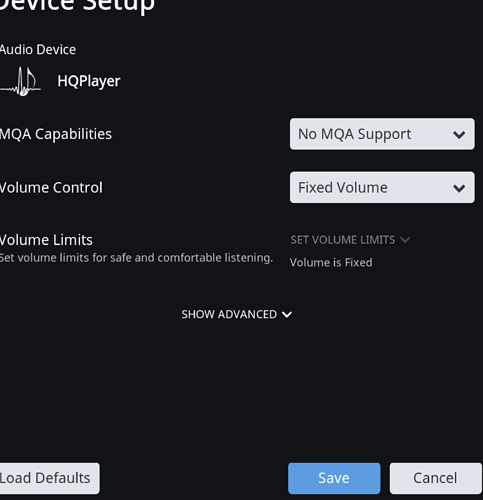Click the safe and comfortable listening description
The width and height of the screenshot is (483, 500).
[136, 258]
